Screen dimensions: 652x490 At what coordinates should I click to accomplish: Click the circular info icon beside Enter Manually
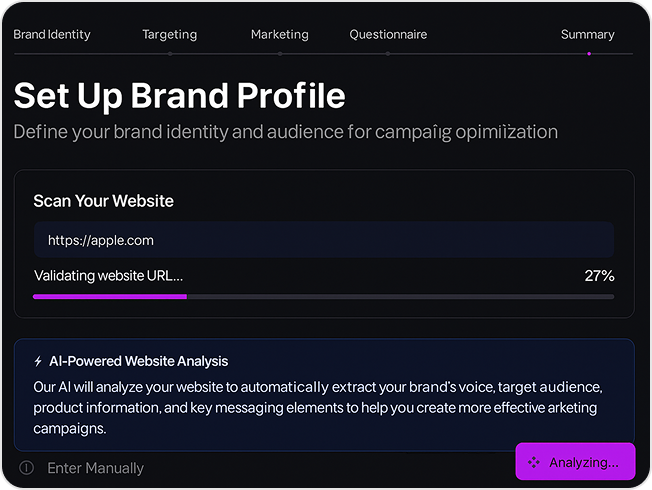click(27, 468)
